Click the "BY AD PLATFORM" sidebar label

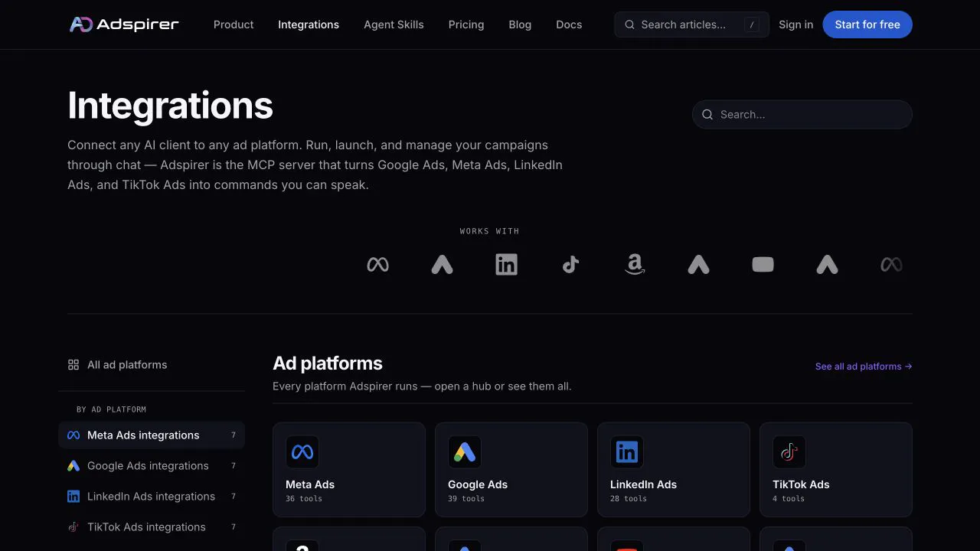(x=111, y=409)
